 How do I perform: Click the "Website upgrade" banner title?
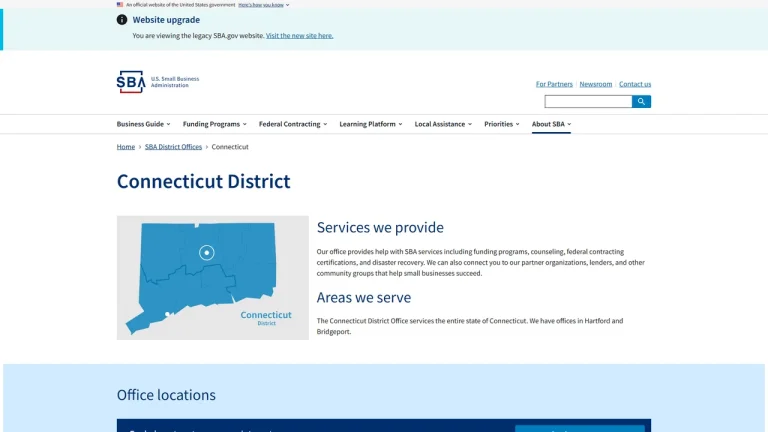pyautogui.click(x=166, y=20)
